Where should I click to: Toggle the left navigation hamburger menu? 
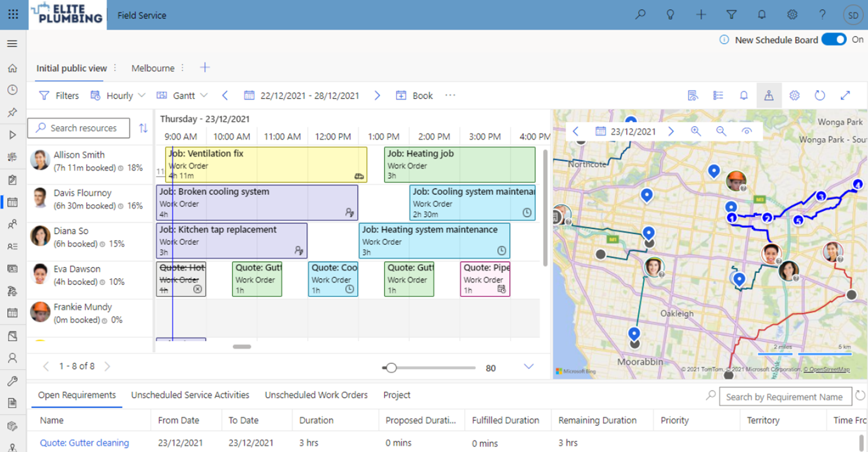13,44
